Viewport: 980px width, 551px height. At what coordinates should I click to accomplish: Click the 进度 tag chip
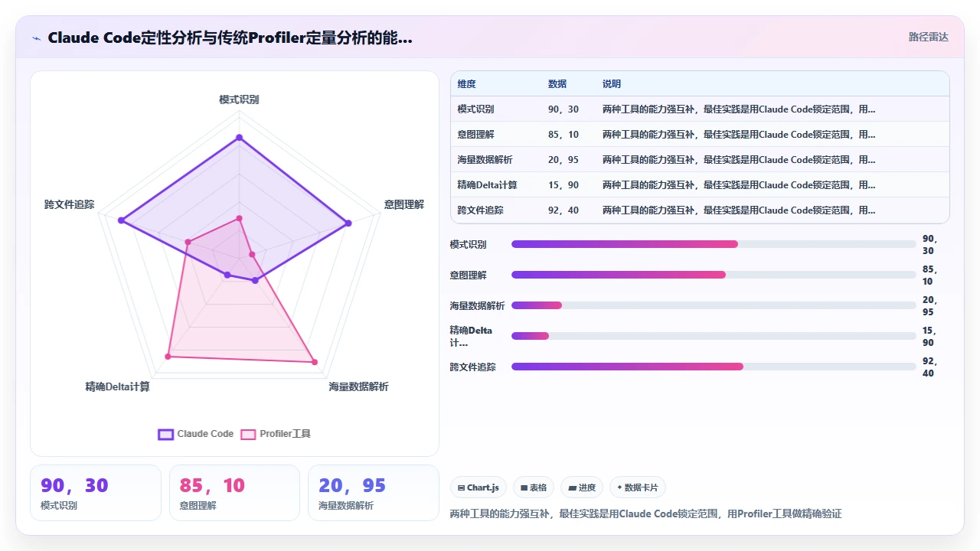(582, 487)
